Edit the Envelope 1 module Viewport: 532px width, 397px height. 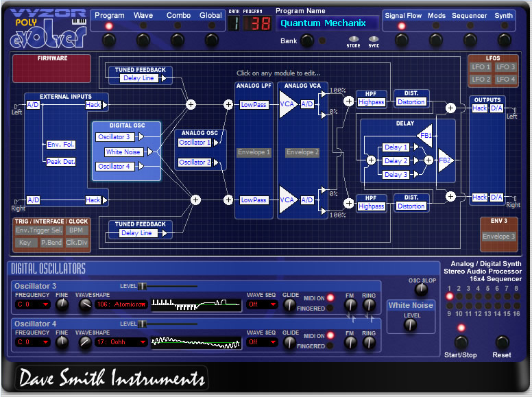[x=254, y=152]
